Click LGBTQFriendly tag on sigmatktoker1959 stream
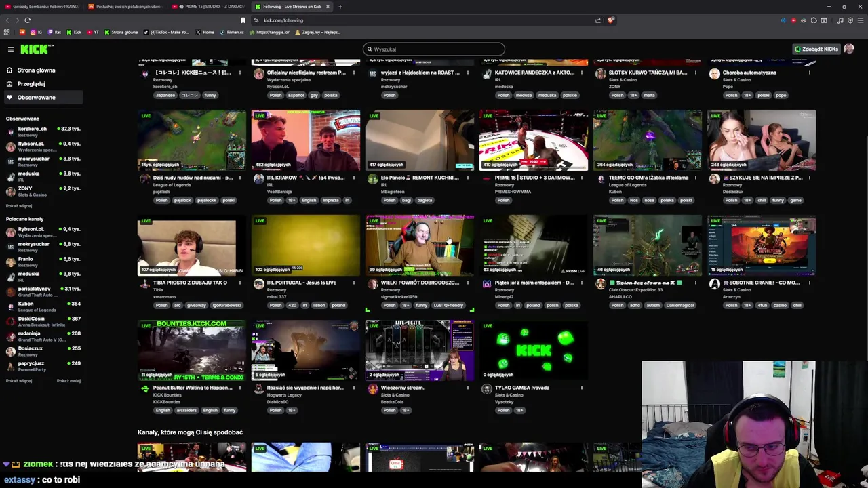The height and width of the screenshot is (488, 868). pos(448,305)
